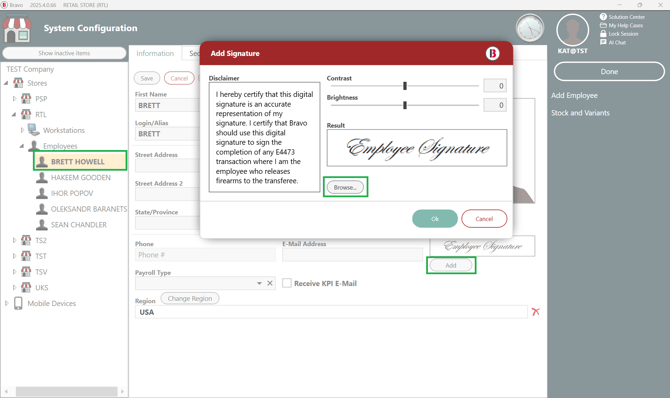Open the Payroll Type dropdown
670x398 pixels.
259,283
